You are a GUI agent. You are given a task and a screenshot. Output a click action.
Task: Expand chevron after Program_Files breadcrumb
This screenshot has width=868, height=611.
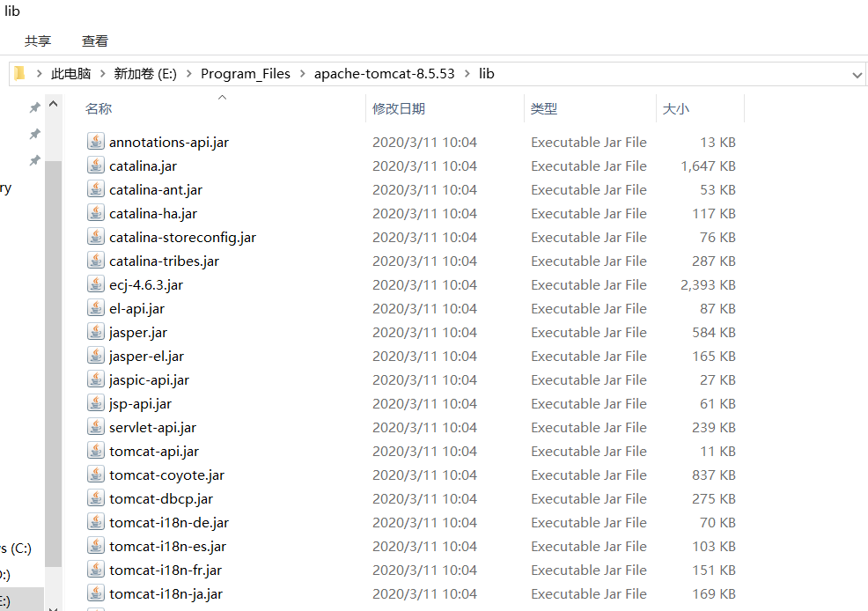[302, 74]
